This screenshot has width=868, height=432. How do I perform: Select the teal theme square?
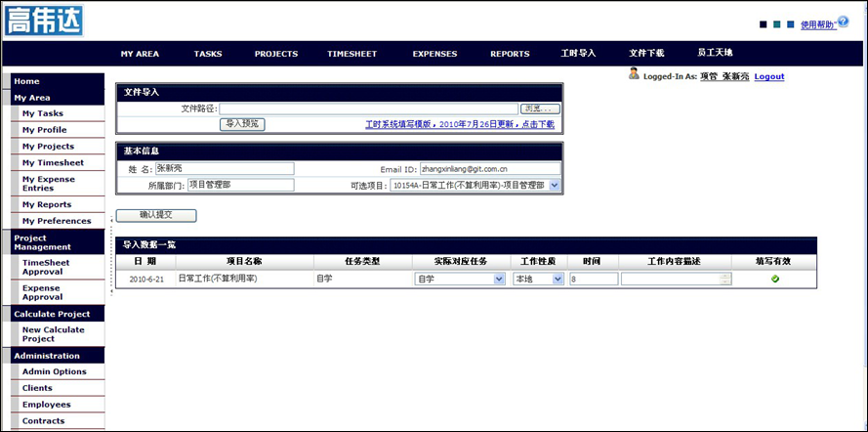point(776,25)
